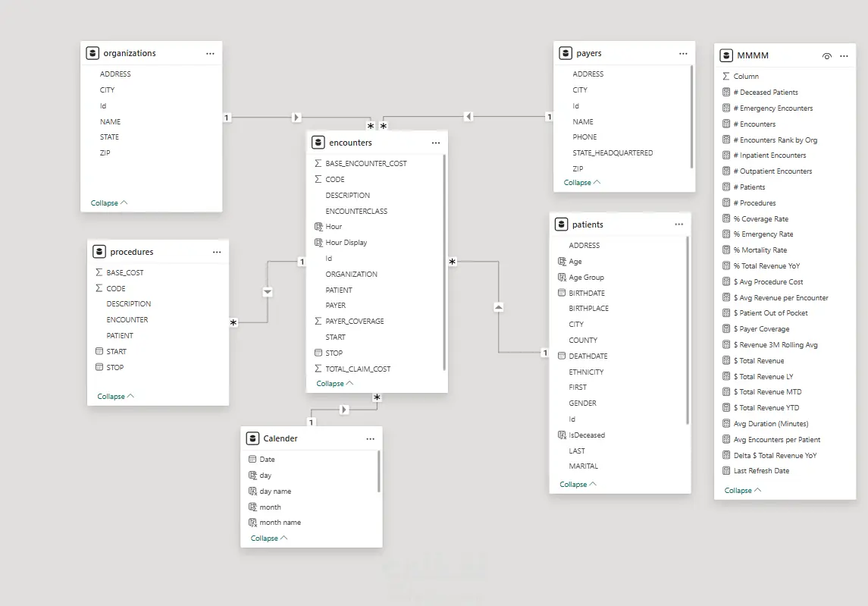Click the patients table database icon
Screen dimensions: 868x606
[x=561, y=225]
